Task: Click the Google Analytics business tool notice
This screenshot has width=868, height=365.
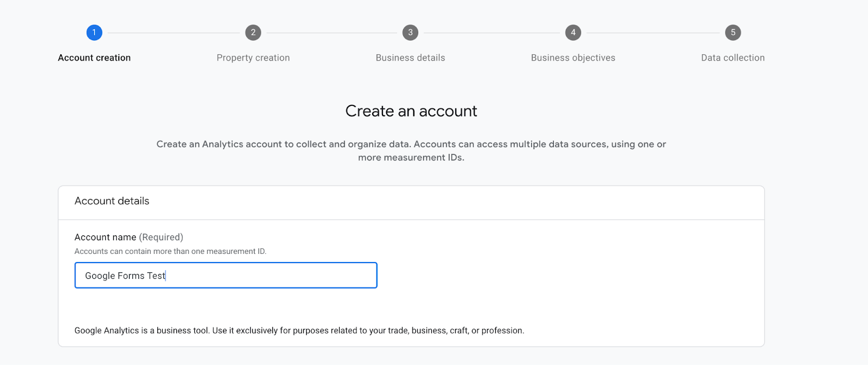Action: [299, 330]
